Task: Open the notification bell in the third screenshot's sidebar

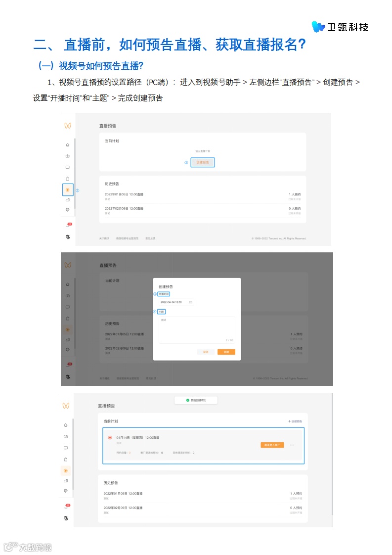Action: (x=67, y=506)
